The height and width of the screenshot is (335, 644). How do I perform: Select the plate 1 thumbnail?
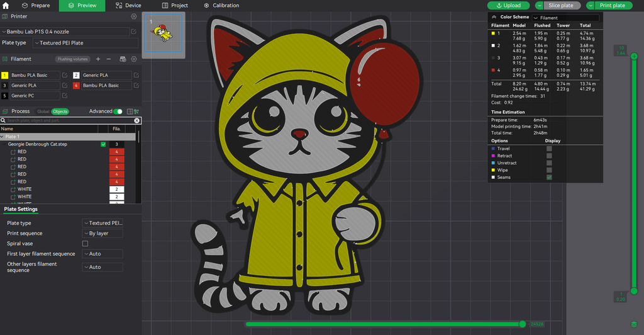pyautogui.click(x=164, y=35)
